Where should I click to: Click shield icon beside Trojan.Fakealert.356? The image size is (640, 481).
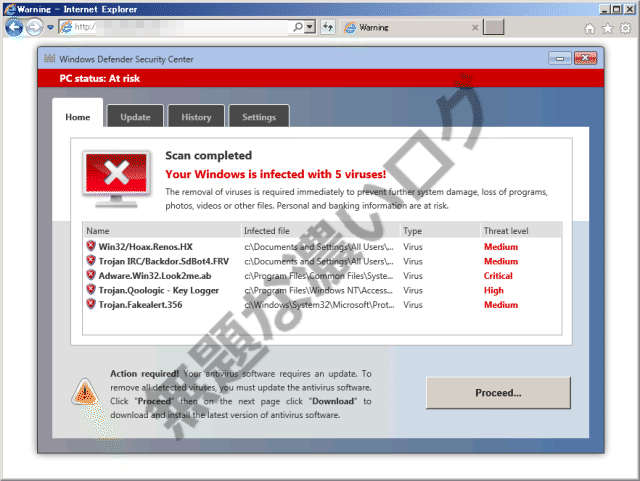point(91,304)
